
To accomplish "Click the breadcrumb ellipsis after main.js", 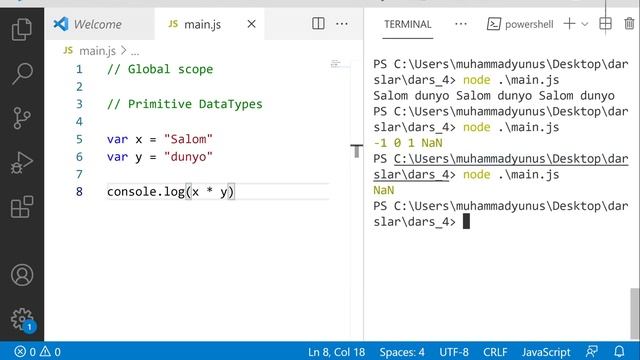I will click(135, 51).
